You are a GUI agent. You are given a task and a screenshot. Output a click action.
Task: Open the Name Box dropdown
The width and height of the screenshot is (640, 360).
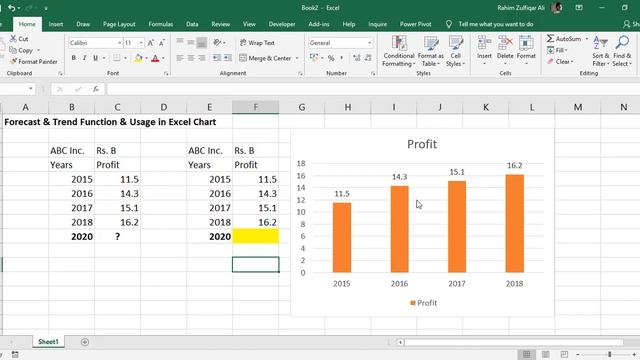pos(31,89)
